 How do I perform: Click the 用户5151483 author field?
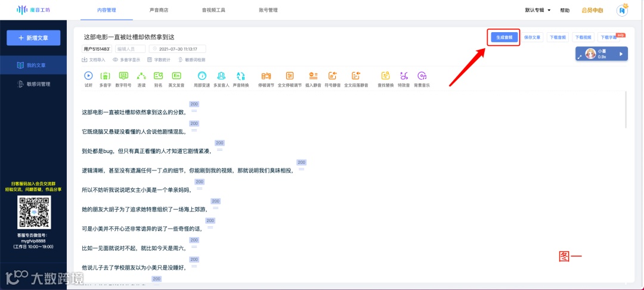[x=97, y=49]
